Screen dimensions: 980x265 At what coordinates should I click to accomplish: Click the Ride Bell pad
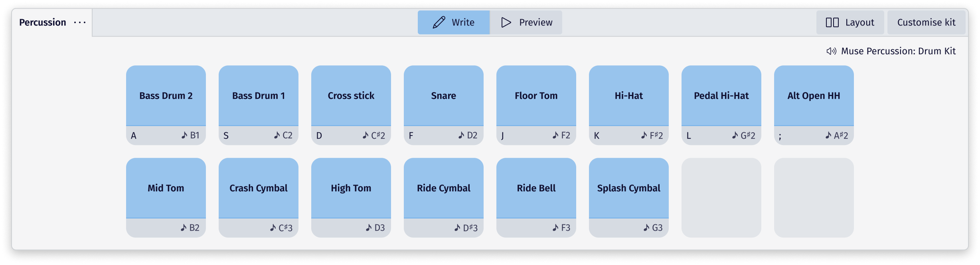coord(536,188)
